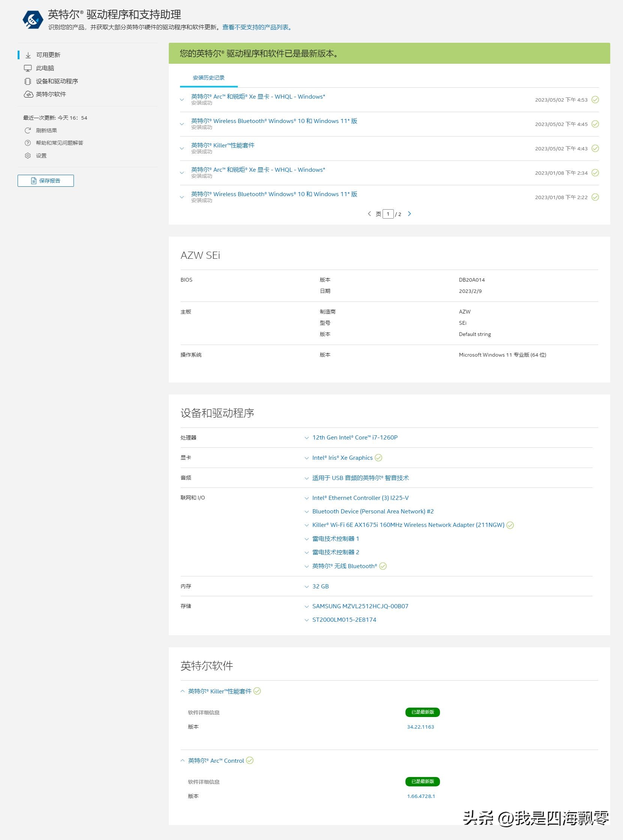Click the cloud icon beside 英特尔软件

pyautogui.click(x=28, y=94)
